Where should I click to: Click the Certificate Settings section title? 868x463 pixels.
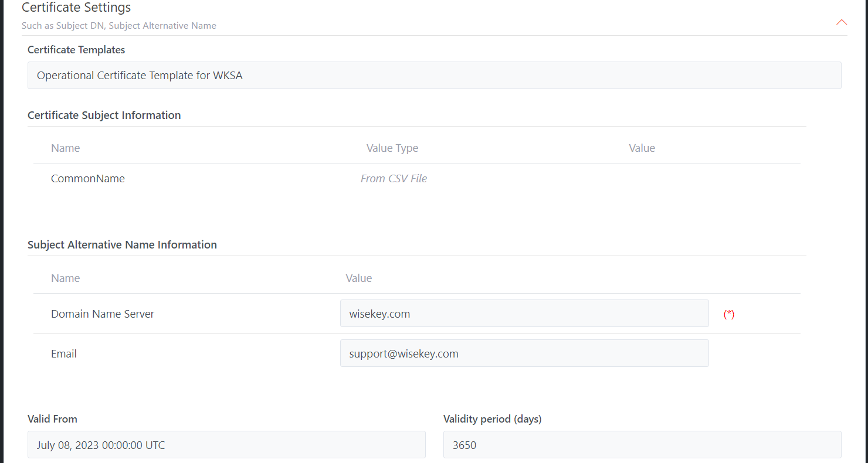click(76, 8)
